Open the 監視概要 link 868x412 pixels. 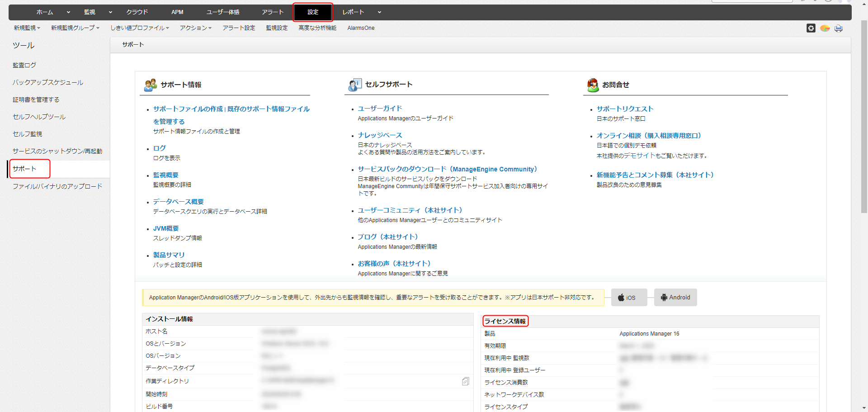166,175
